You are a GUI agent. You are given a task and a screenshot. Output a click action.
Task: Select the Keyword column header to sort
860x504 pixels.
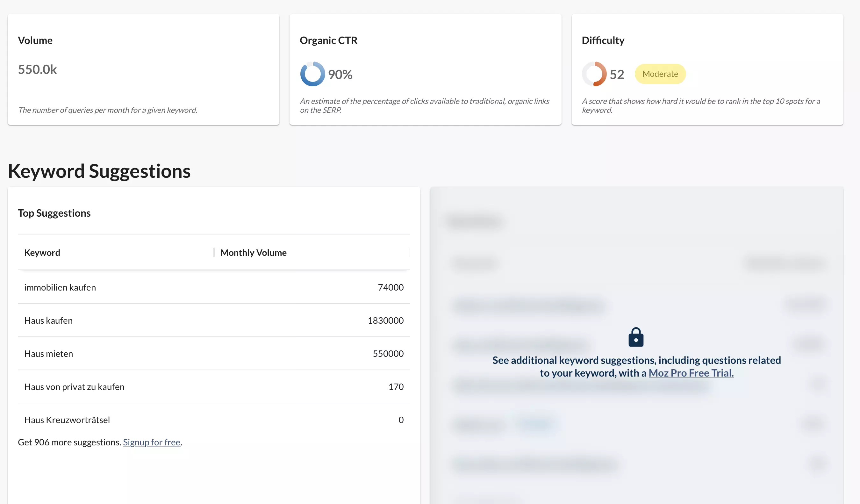(41, 252)
